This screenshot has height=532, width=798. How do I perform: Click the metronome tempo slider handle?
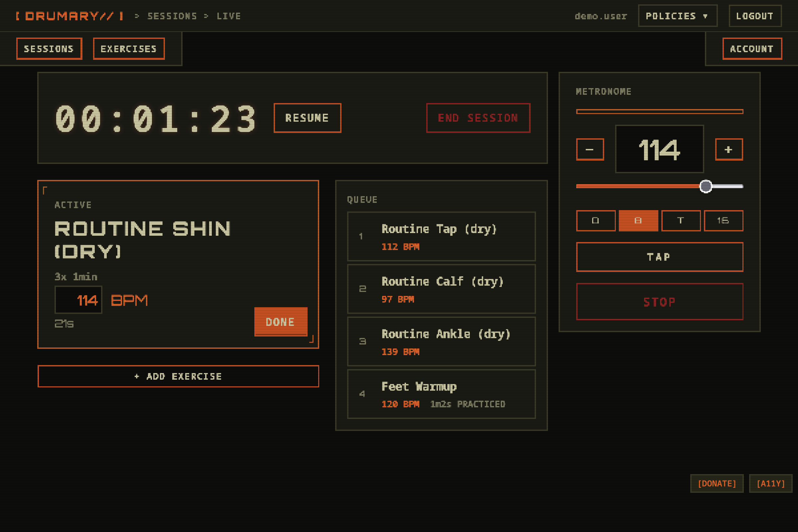click(706, 186)
